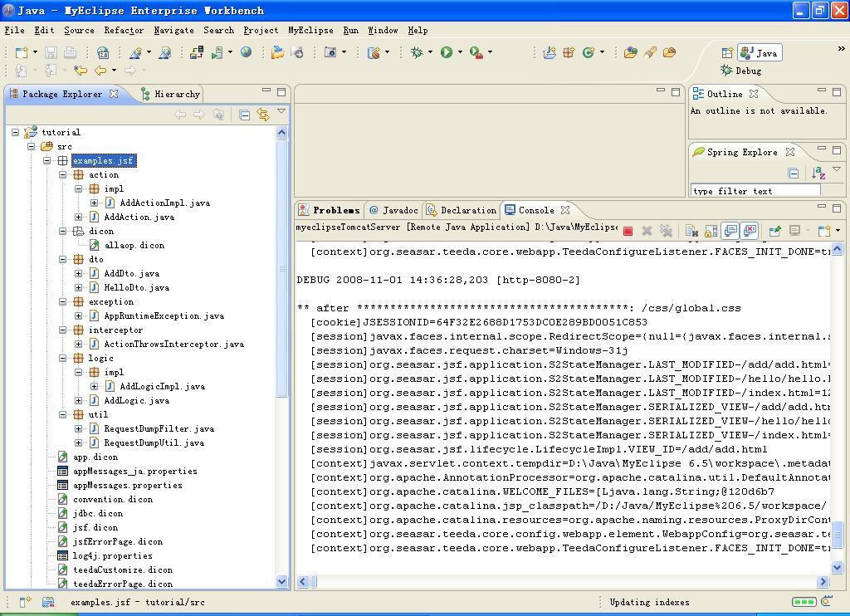Toggle Show Console on standard output change
This screenshot has height=616, width=850.
730,231
